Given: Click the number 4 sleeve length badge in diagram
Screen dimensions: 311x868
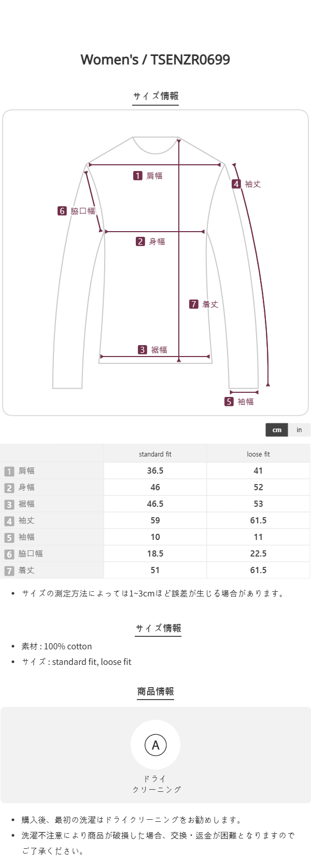Looking at the screenshot, I should [x=236, y=184].
